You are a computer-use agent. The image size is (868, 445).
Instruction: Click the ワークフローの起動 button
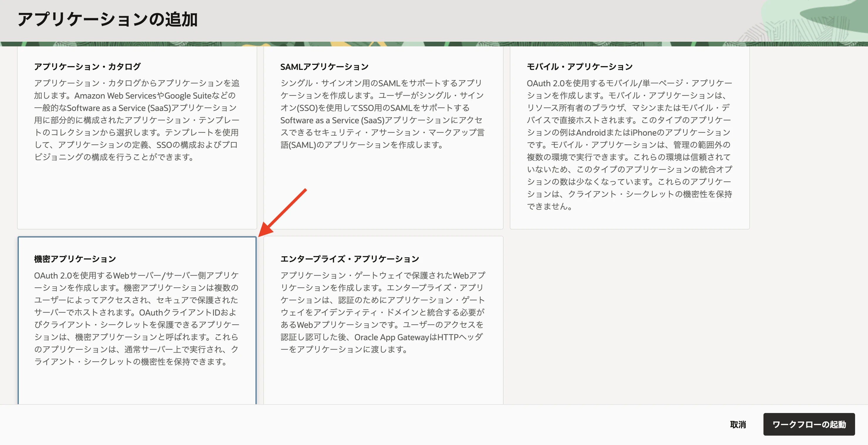pos(809,424)
